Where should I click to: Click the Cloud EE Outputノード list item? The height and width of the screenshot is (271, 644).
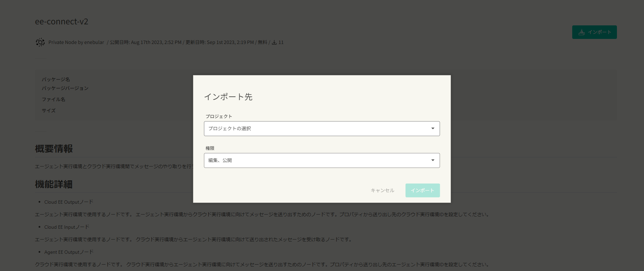[x=69, y=202]
